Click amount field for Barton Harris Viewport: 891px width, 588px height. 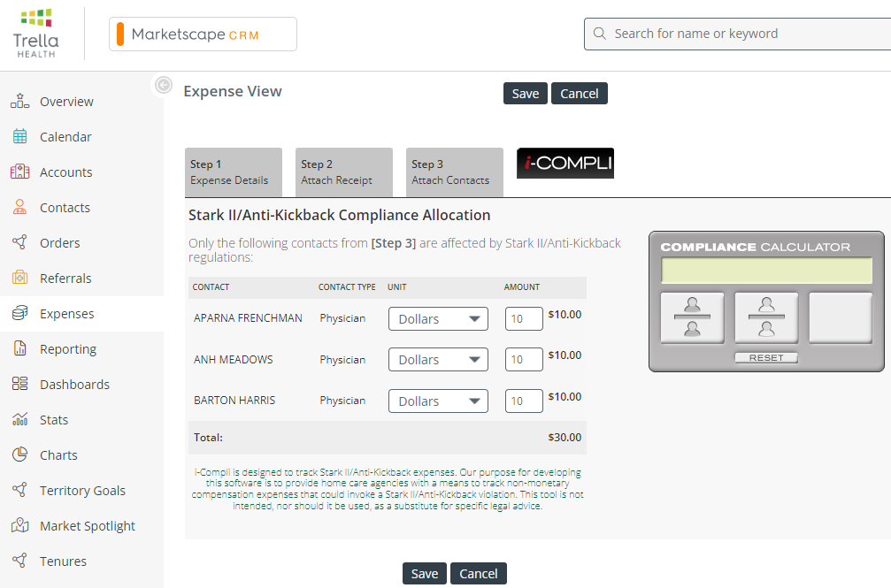[x=524, y=401]
